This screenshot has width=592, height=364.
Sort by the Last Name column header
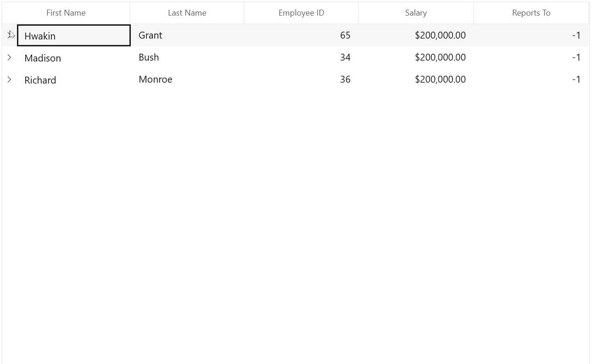[187, 12]
